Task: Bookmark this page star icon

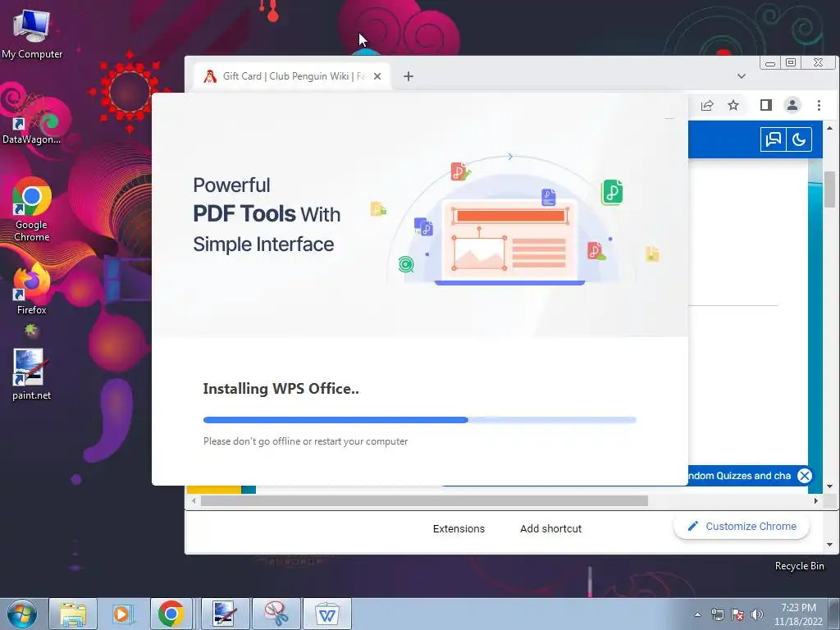Action: click(x=733, y=105)
